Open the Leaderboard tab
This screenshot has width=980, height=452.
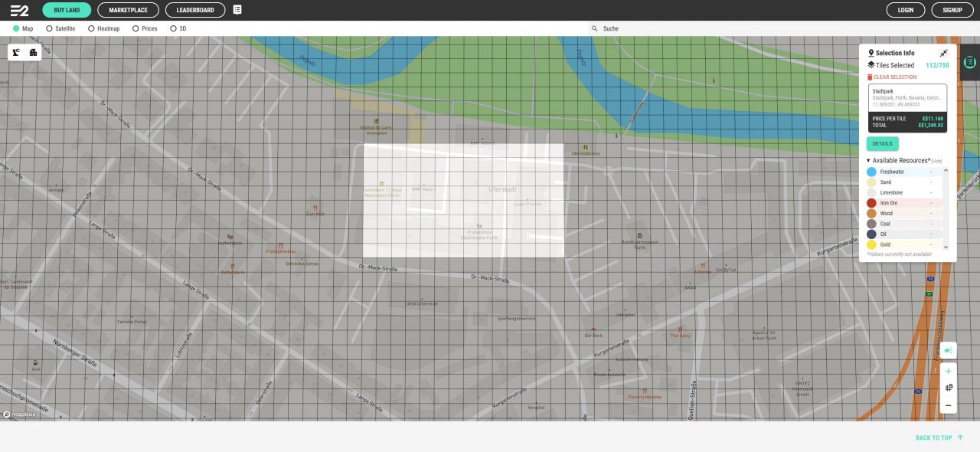point(195,10)
